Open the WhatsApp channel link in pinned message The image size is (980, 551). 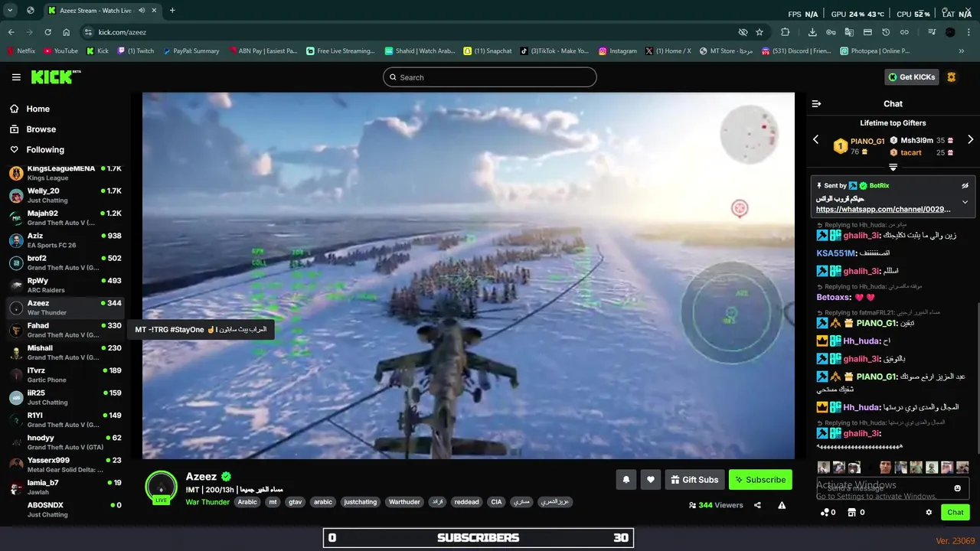coord(883,209)
